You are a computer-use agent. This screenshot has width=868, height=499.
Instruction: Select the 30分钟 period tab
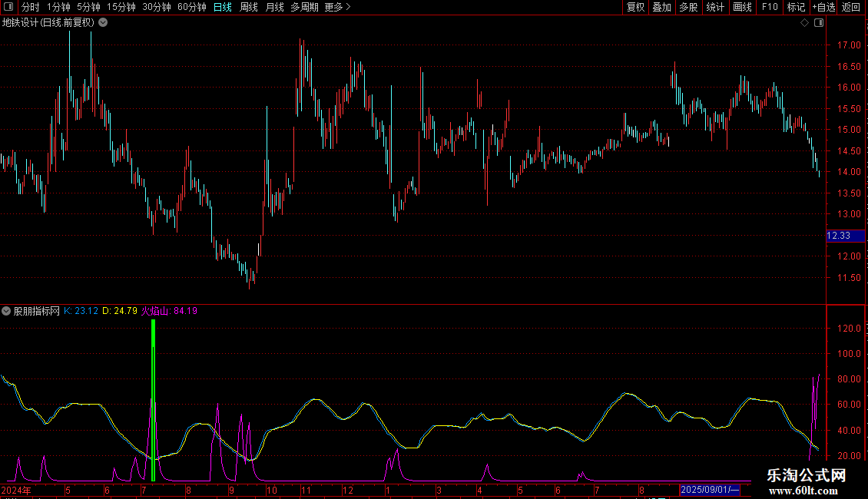click(157, 7)
